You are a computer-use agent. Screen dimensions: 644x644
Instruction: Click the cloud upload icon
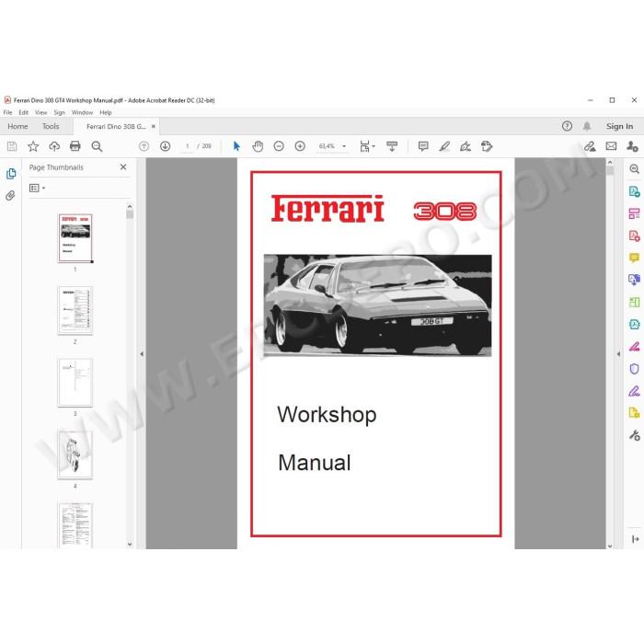[54, 146]
